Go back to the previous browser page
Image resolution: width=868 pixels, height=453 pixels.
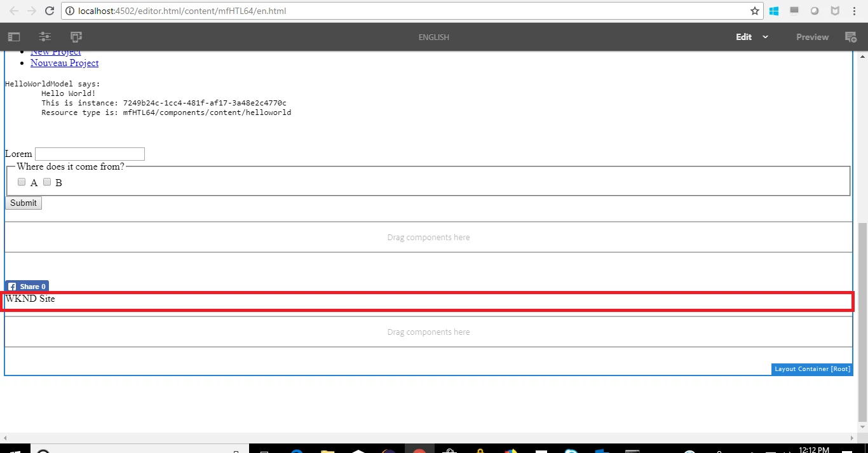click(13, 11)
